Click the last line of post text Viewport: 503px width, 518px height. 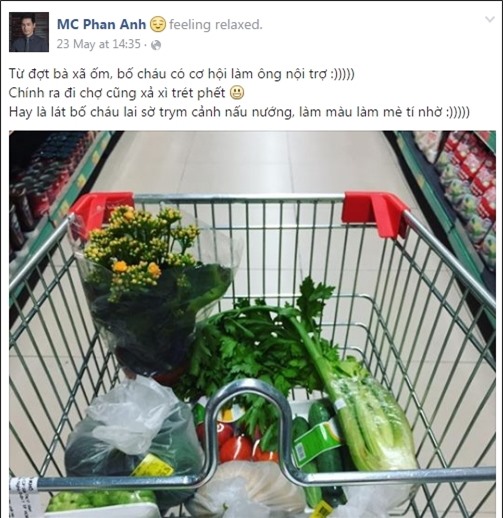(239, 112)
